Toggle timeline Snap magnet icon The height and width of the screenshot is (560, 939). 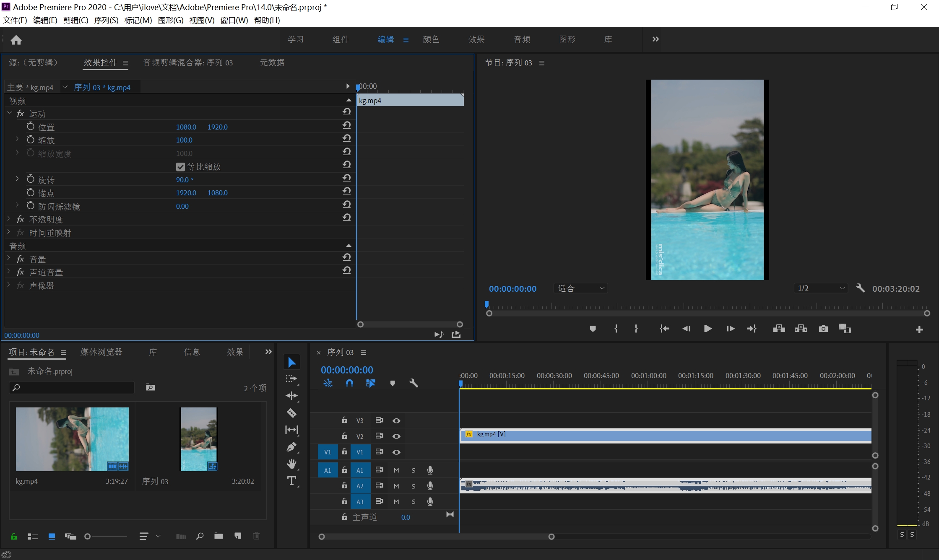pyautogui.click(x=349, y=383)
